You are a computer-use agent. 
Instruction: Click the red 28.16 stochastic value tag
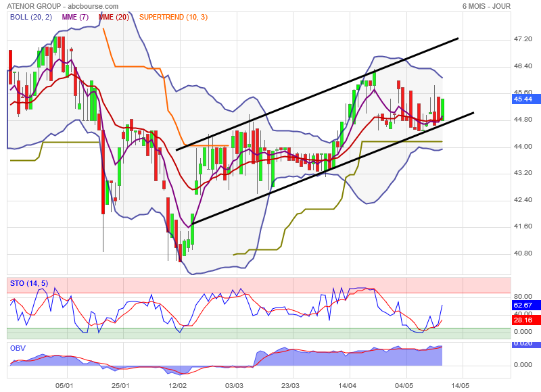pos(523,320)
